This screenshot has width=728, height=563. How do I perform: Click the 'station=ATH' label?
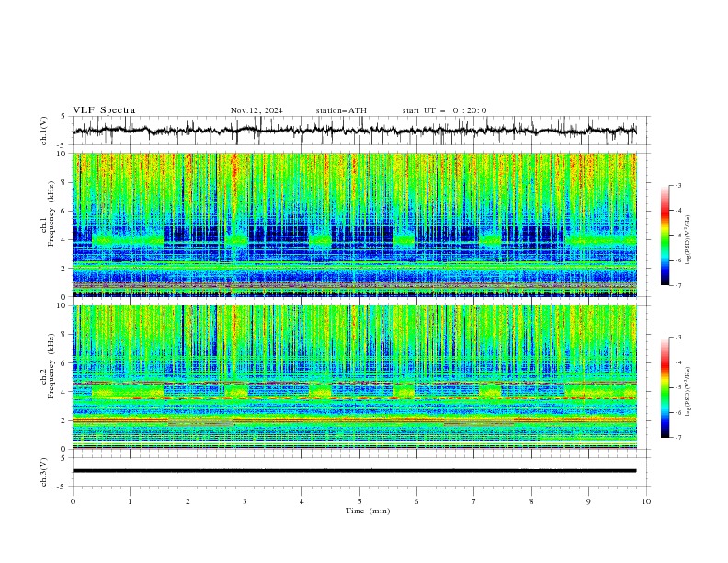[341, 110]
